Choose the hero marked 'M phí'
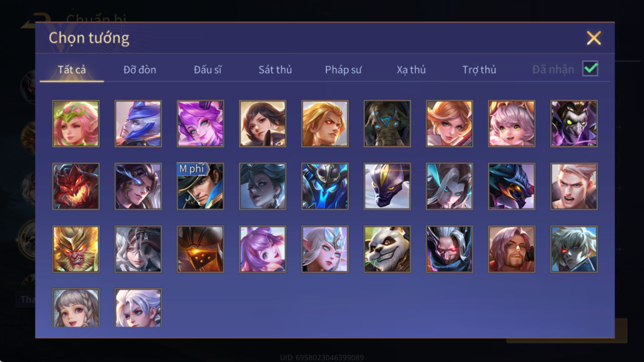This screenshot has height=362, width=644. 200,186
